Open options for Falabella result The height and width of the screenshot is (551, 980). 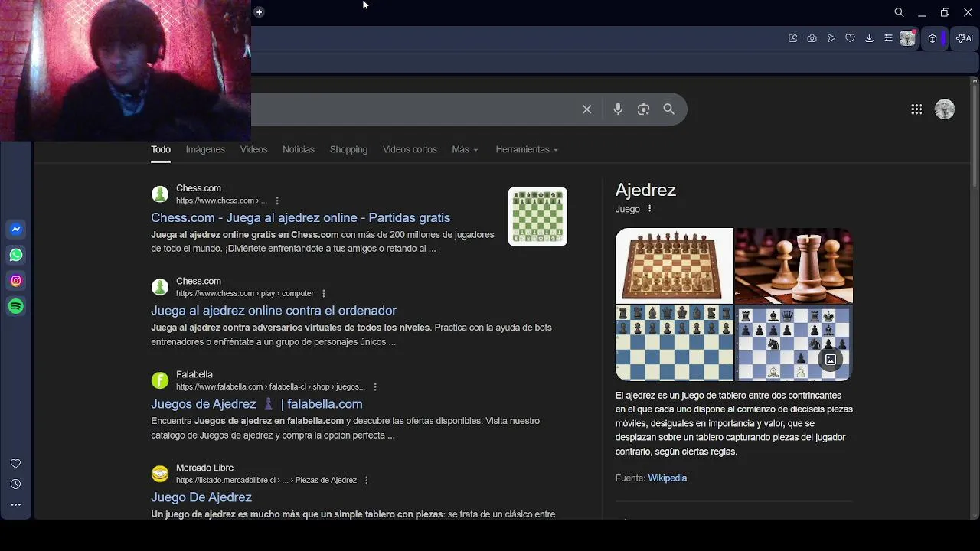click(375, 386)
